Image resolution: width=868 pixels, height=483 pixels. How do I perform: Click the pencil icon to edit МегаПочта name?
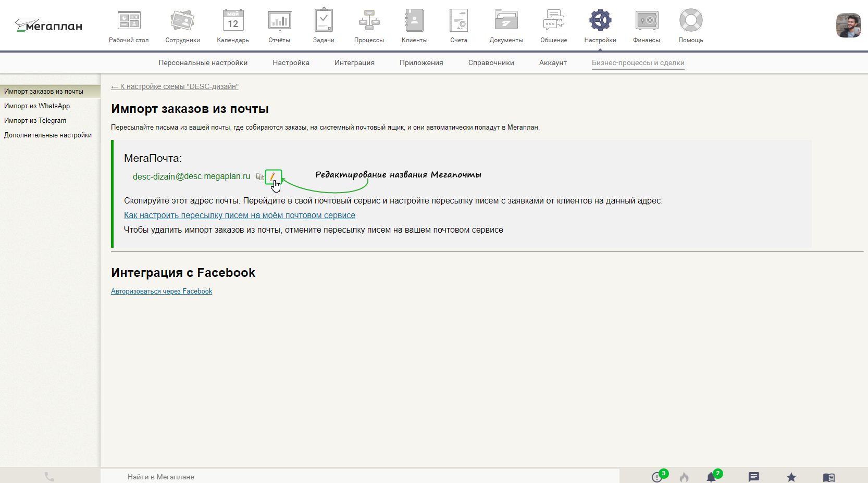[x=273, y=177]
